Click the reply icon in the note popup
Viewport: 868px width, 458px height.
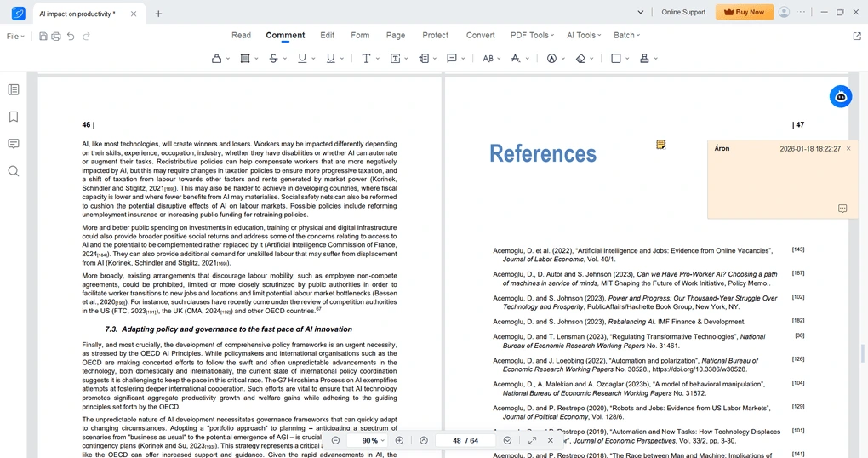[x=842, y=209]
